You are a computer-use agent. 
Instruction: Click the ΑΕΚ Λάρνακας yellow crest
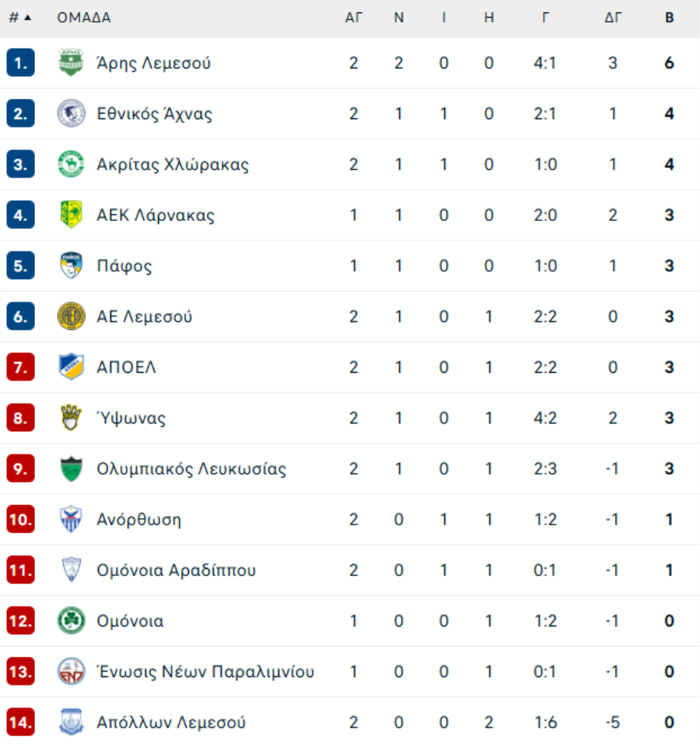click(x=71, y=215)
